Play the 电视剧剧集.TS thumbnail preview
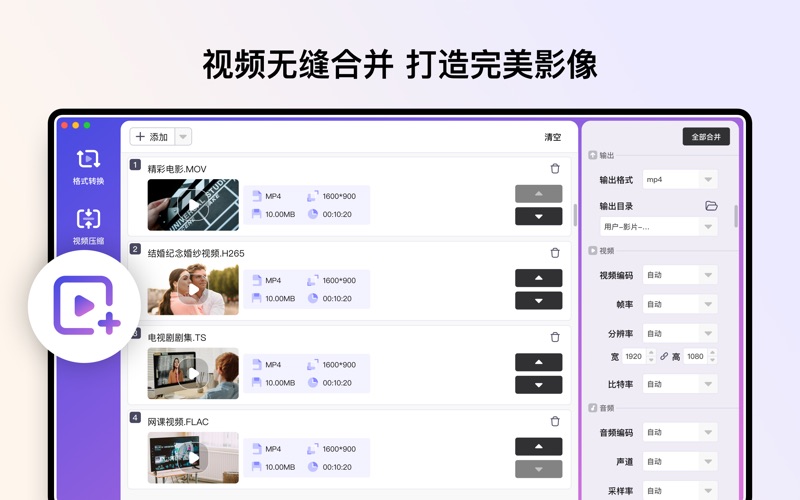This screenshot has height=500, width=800. pyautogui.click(x=193, y=373)
